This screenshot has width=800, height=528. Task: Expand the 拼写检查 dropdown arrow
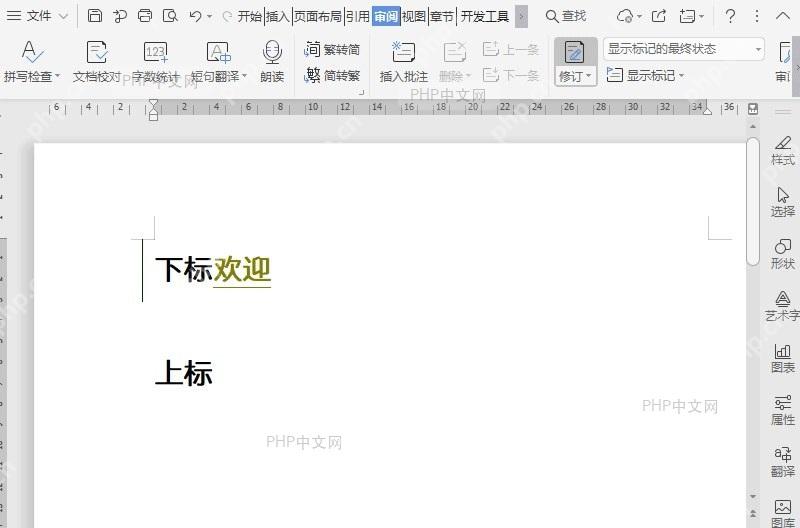[57, 76]
